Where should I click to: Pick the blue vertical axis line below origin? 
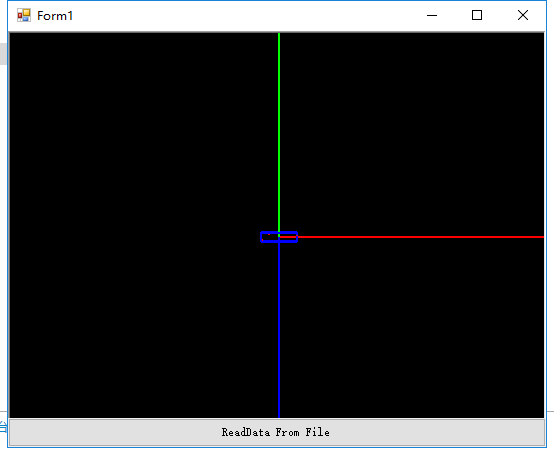[279, 330]
